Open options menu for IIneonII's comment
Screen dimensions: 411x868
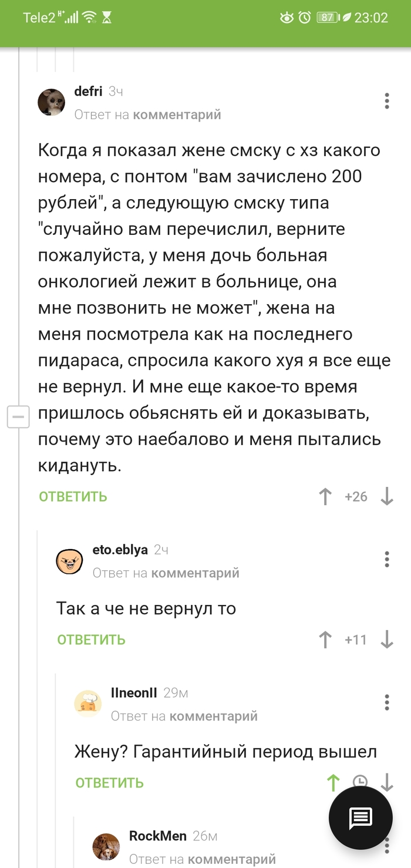pos(387,702)
